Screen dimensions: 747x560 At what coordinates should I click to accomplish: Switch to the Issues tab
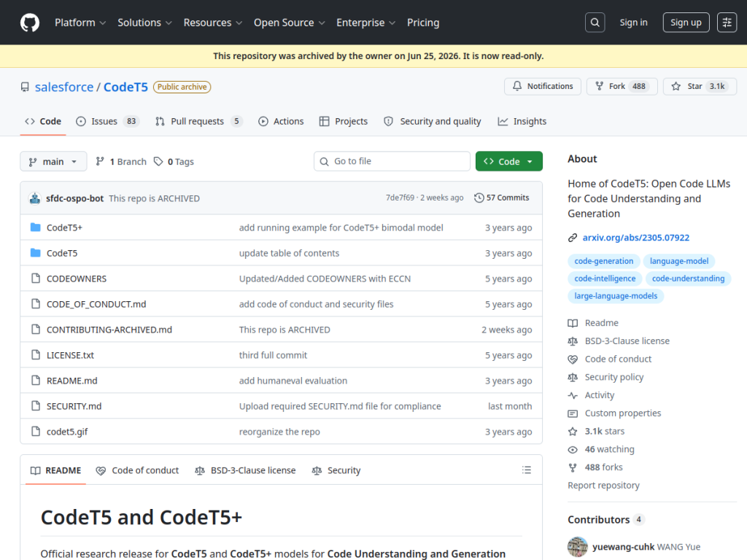(x=108, y=122)
